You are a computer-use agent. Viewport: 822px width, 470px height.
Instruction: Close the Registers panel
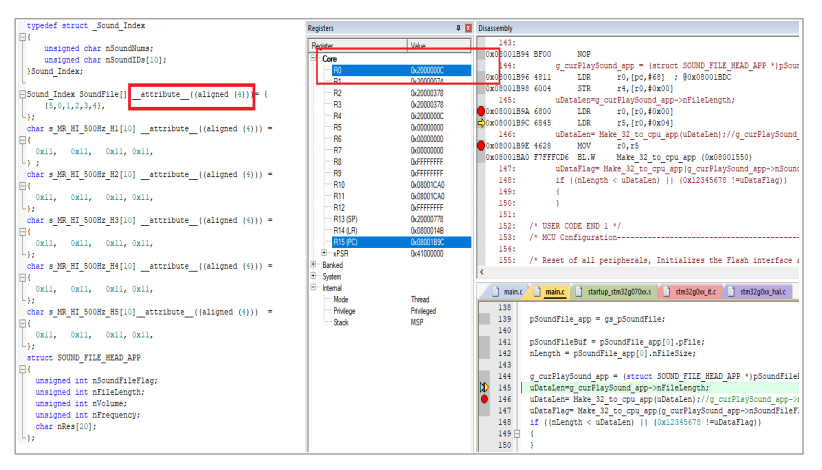(468, 28)
